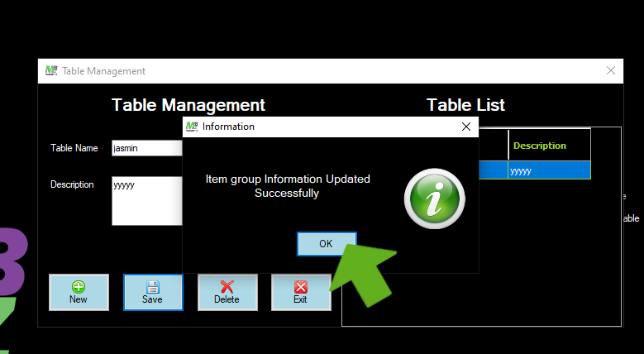
Task: Click the Table List heading
Action: [465, 105]
